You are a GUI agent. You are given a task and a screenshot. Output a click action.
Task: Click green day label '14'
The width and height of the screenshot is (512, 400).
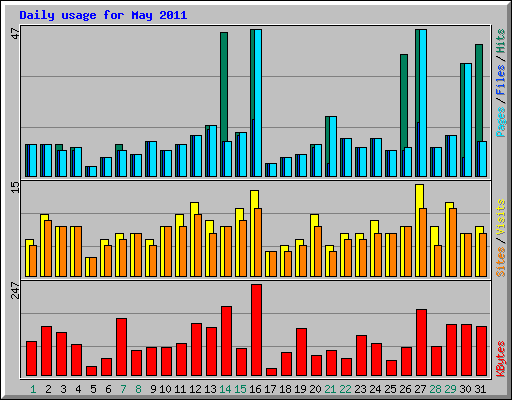tap(225, 389)
